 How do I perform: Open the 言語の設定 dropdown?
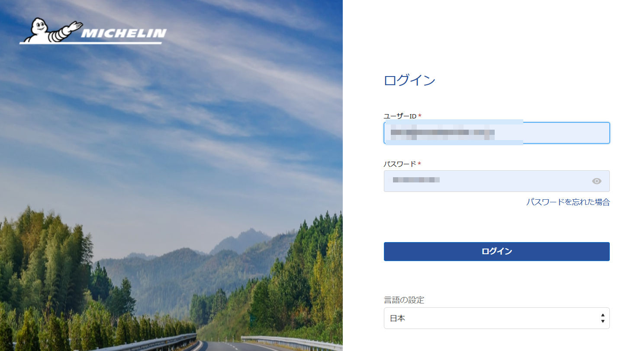click(497, 318)
